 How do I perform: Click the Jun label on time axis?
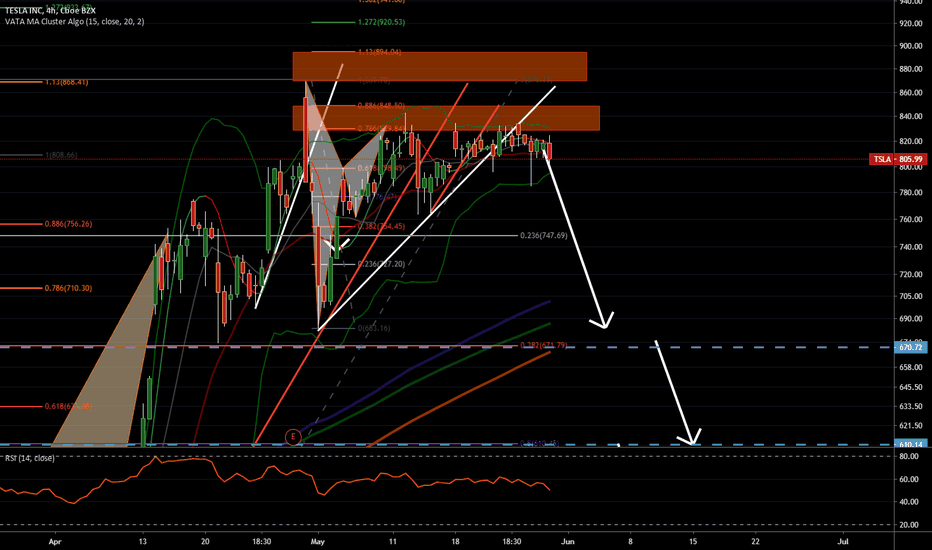pos(568,542)
